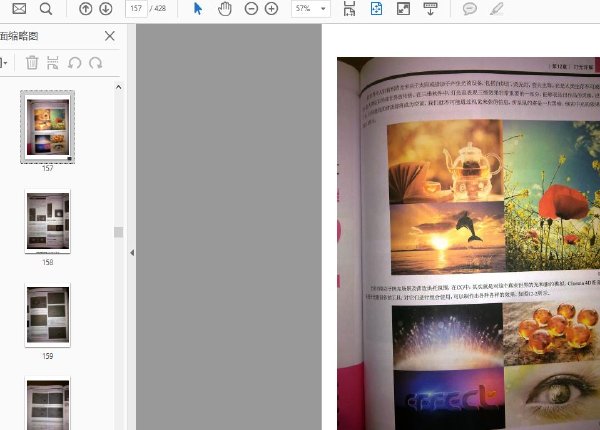Viewport: 600px width, 430px height.
Task: Click the red poppy flower photo
Action: 552,196
